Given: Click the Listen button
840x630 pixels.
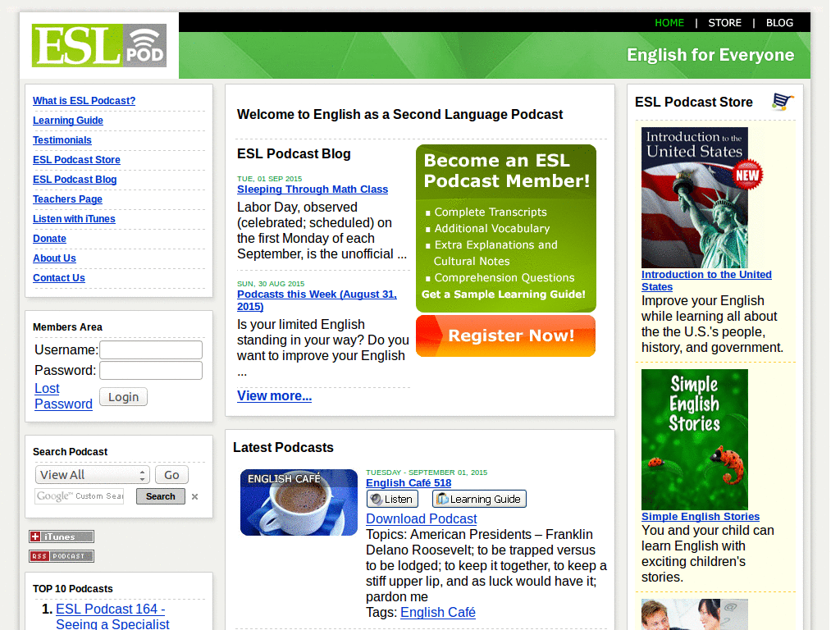Looking at the screenshot, I should coord(392,499).
